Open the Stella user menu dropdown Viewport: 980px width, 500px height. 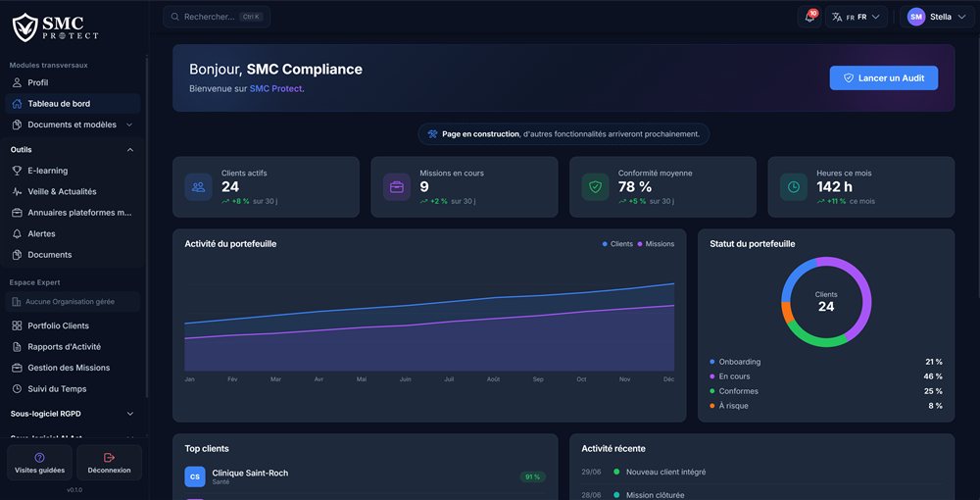[x=936, y=17]
